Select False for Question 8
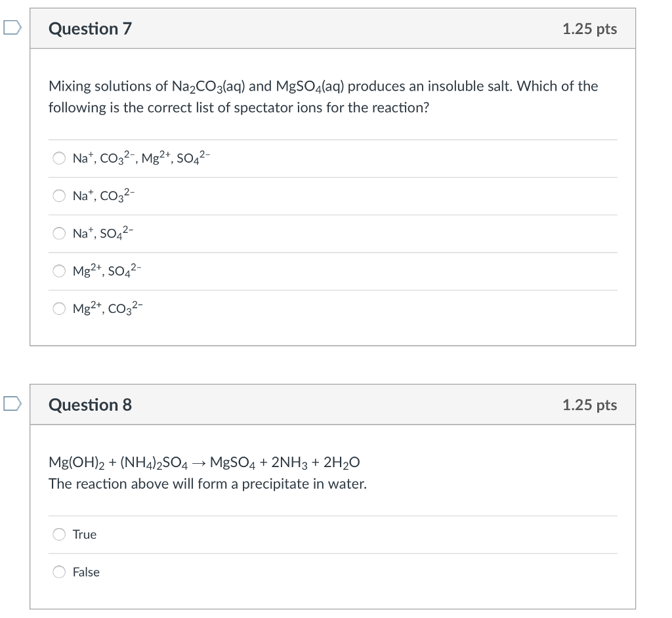The image size is (672, 618). [x=58, y=572]
